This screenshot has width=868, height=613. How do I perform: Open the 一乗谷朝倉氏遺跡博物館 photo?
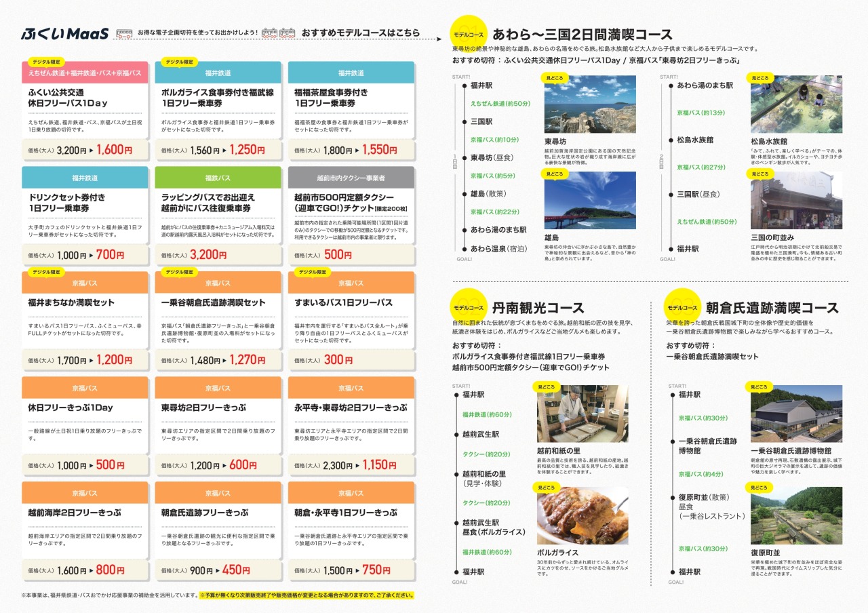pos(796,414)
